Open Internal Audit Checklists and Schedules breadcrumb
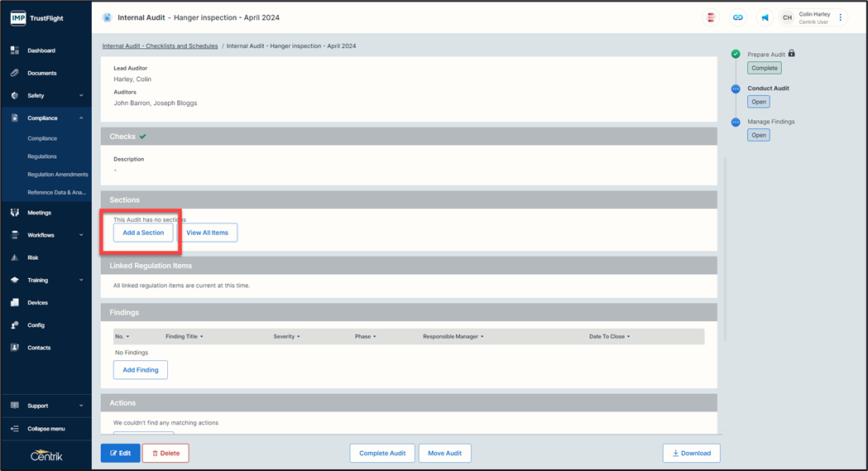868x471 pixels. click(160, 46)
